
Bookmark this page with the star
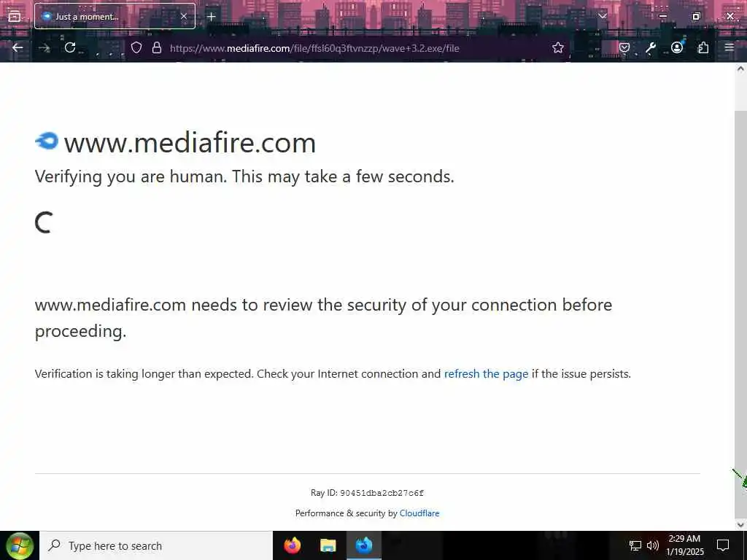click(558, 47)
